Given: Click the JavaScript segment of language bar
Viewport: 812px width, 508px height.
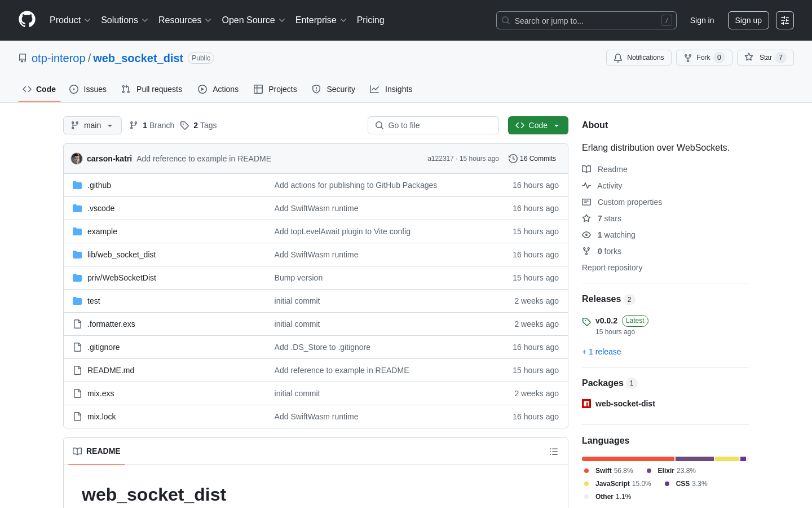Looking at the screenshot, I should 727,459.
